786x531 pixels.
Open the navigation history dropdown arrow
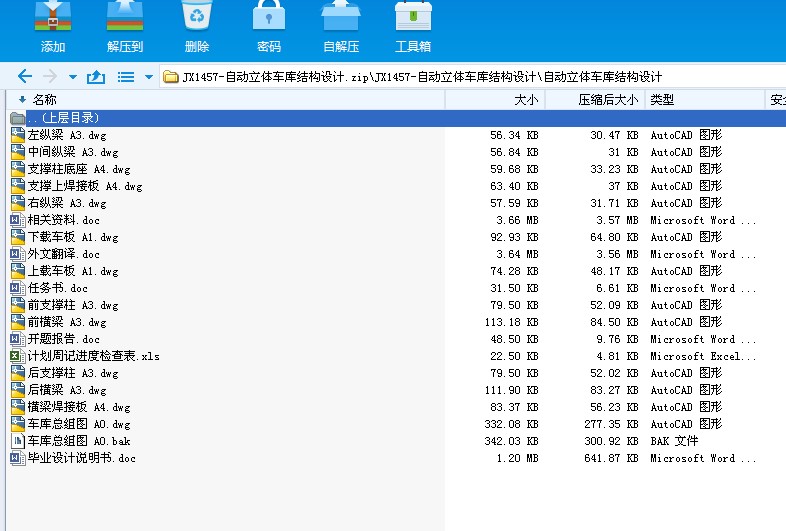73,77
